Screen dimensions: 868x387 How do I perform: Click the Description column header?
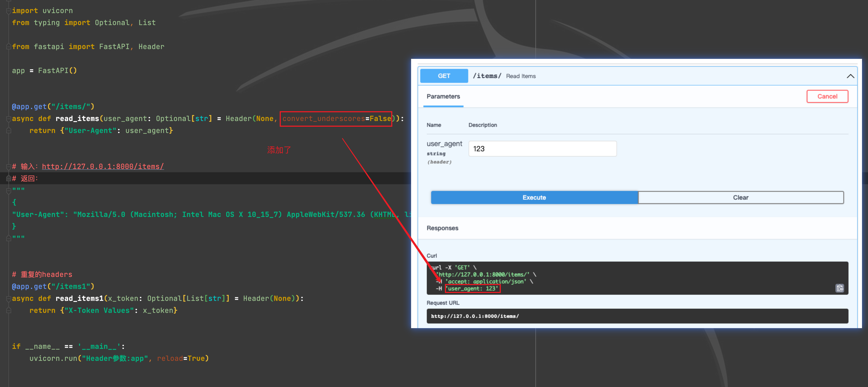(483, 125)
